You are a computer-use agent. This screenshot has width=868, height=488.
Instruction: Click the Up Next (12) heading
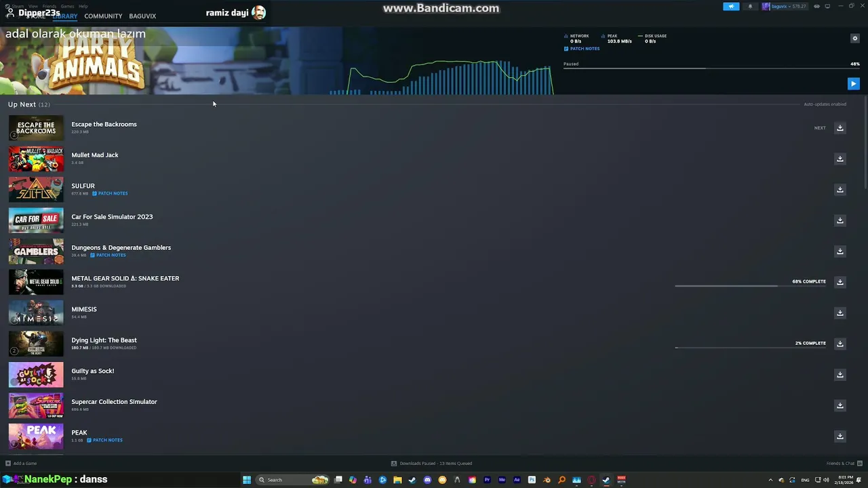click(x=29, y=104)
